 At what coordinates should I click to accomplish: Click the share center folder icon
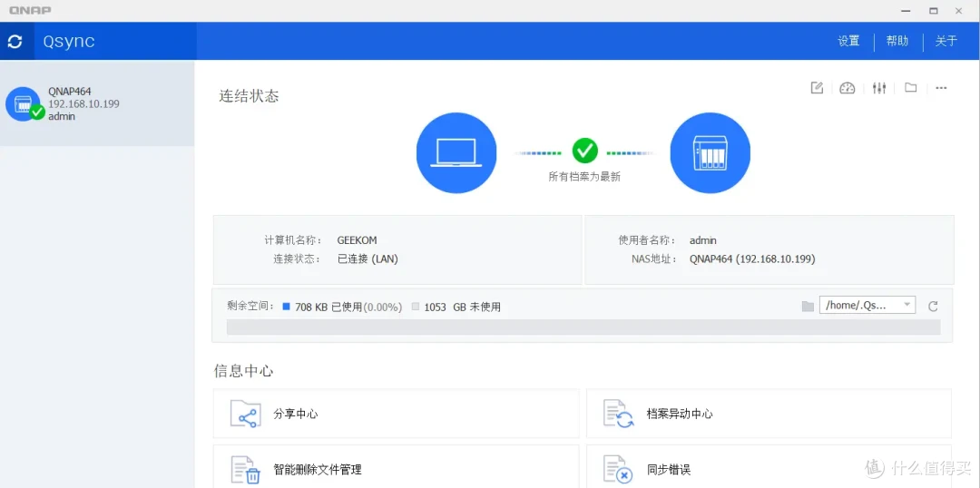[x=246, y=414]
